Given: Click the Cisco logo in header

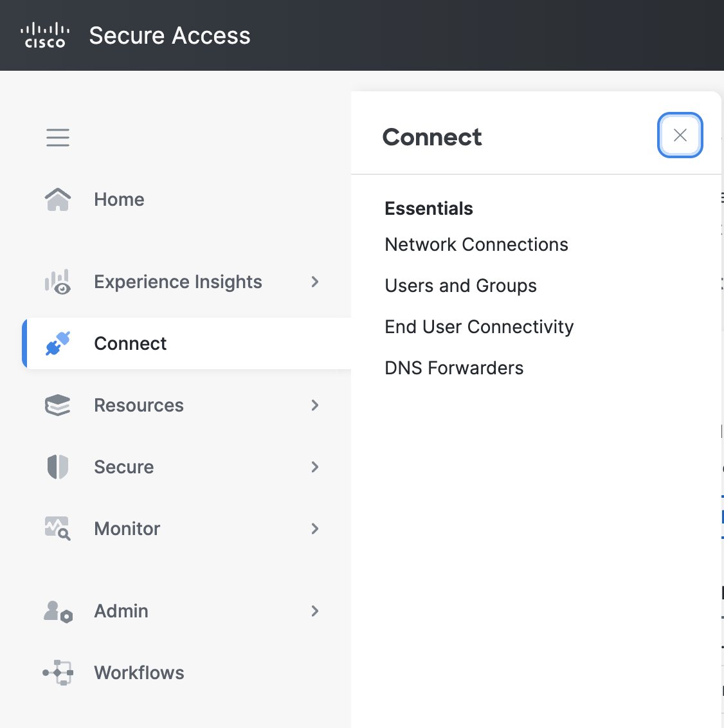Looking at the screenshot, I should point(45,35).
